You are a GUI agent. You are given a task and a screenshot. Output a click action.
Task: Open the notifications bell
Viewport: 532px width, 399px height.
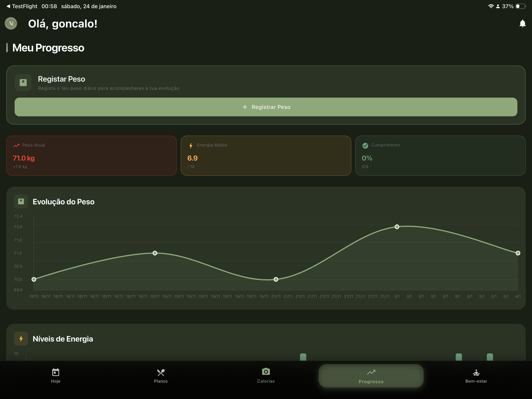pyautogui.click(x=522, y=24)
